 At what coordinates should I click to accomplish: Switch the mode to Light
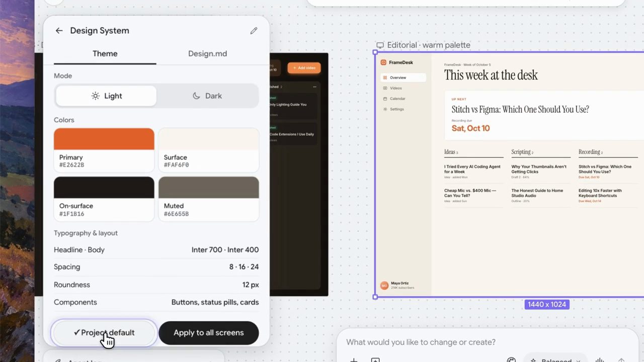click(106, 96)
